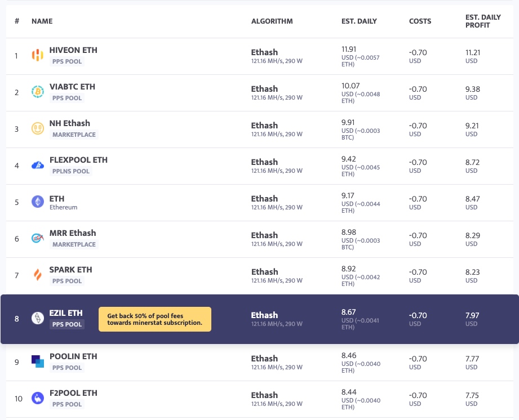Click the VIABTC ETH logo icon
Screen dimensions: 519x420
[37, 92]
